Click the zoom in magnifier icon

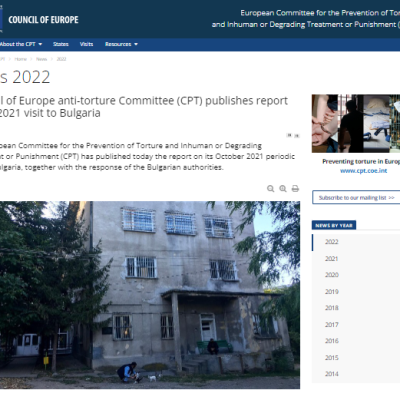point(283,189)
